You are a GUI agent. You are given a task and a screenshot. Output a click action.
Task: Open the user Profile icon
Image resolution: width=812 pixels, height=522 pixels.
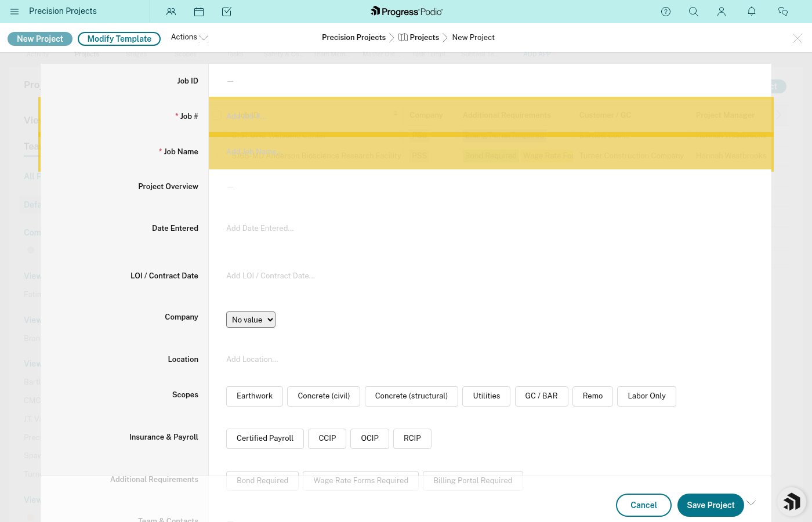pyautogui.click(x=722, y=12)
